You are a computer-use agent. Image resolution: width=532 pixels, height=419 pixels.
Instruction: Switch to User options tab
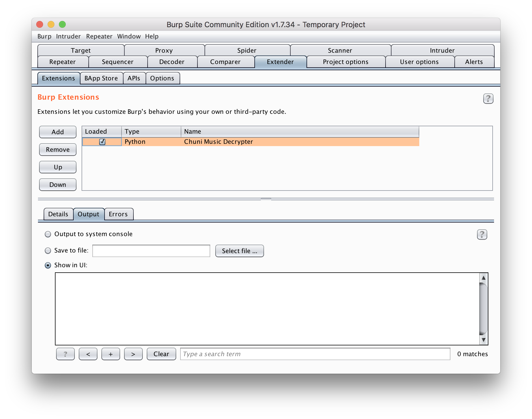point(419,62)
